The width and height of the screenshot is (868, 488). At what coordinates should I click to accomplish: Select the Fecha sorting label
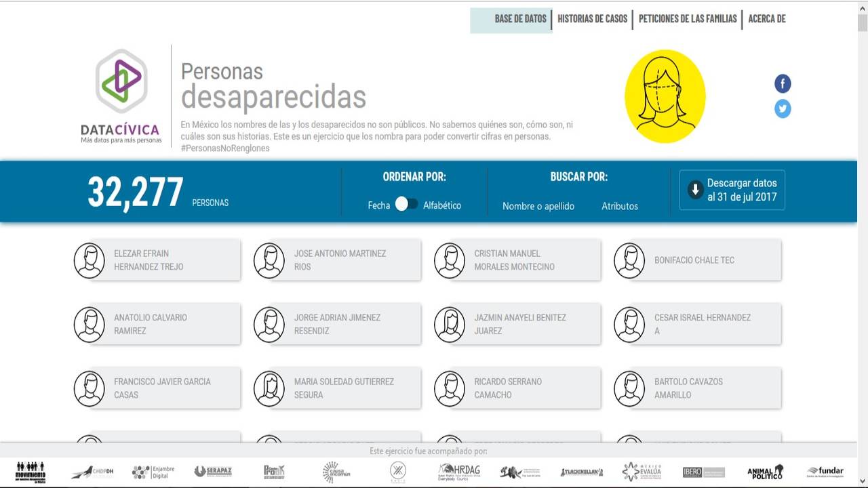(378, 205)
